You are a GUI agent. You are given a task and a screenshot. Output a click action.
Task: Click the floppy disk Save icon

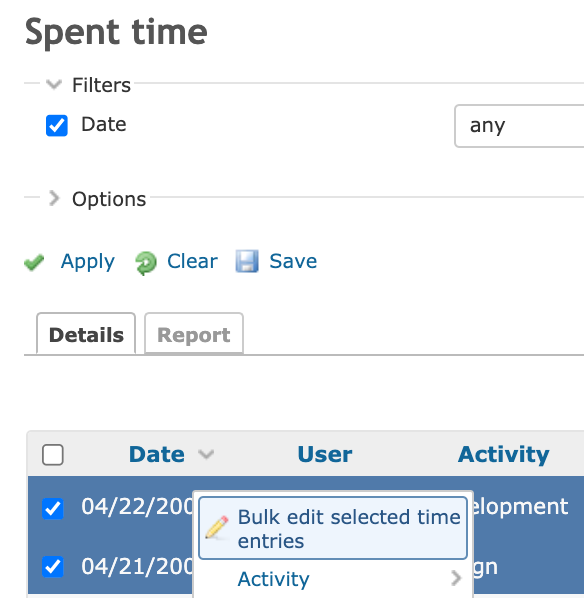[247, 261]
